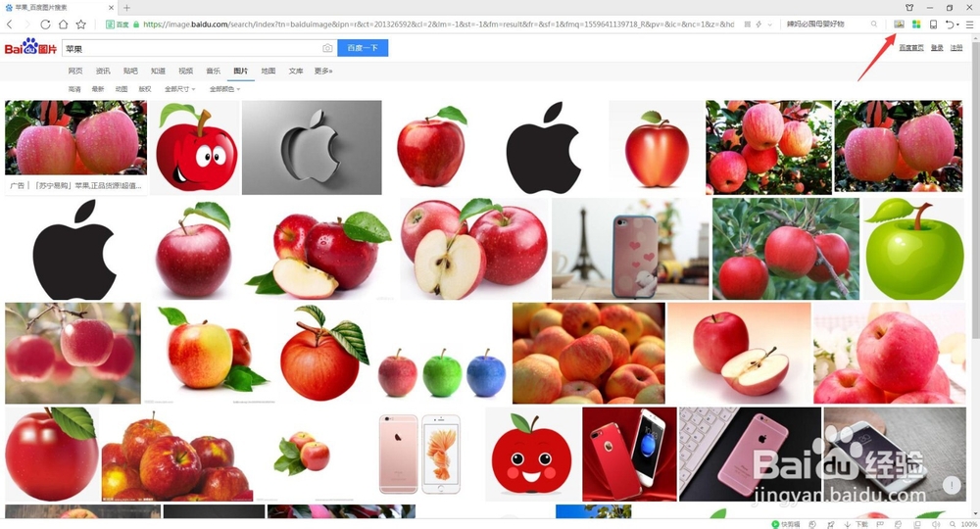Open the two rose gold iPhones image

coord(419,454)
